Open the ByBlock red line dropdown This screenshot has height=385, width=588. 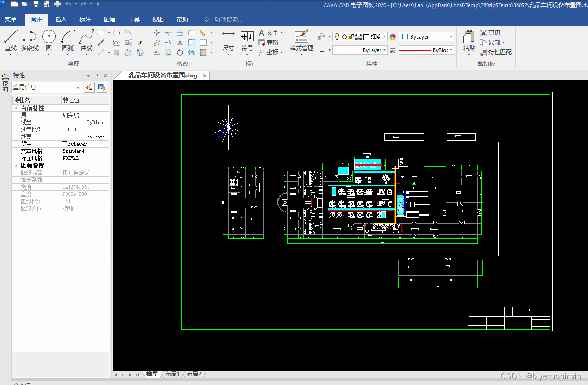(451, 50)
